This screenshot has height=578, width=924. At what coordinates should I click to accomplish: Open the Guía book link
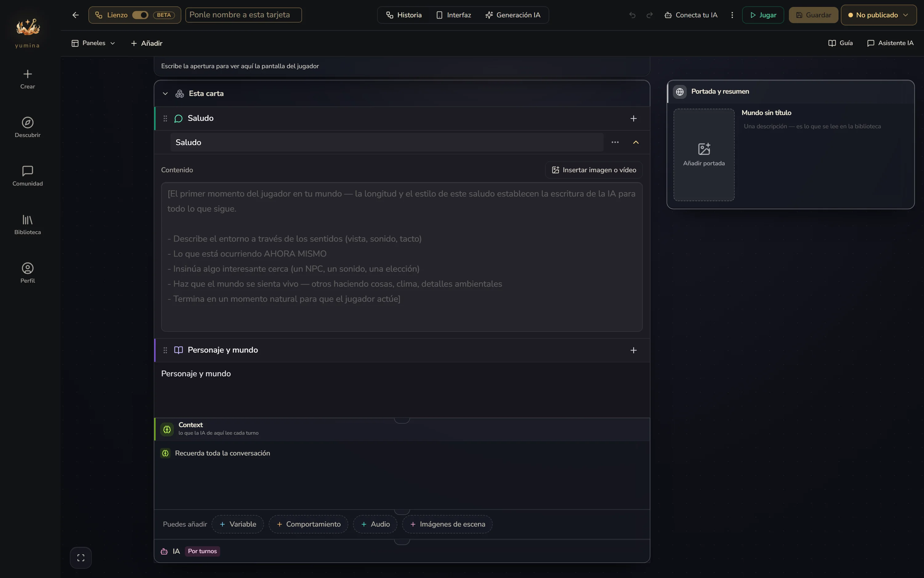pos(841,43)
